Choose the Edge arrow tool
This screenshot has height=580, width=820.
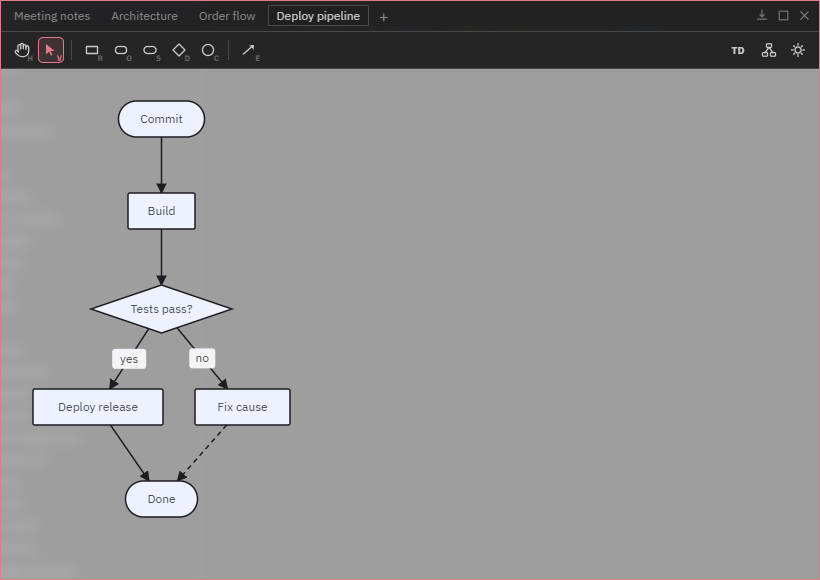[250, 50]
